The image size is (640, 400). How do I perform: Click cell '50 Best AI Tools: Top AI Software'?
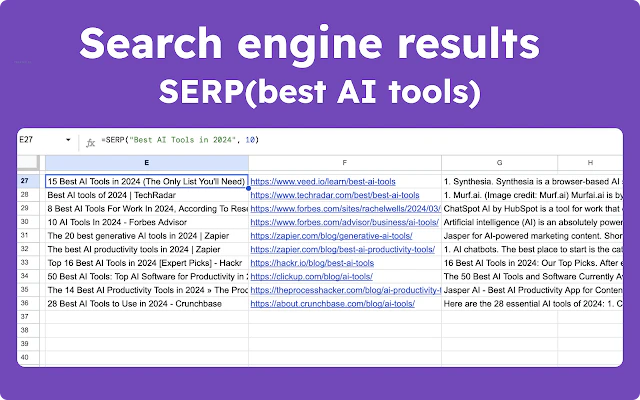(147, 276)
